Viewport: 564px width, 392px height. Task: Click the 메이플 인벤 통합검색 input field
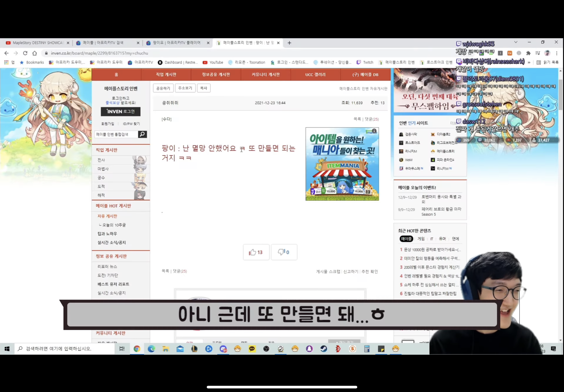click(116, 134)
